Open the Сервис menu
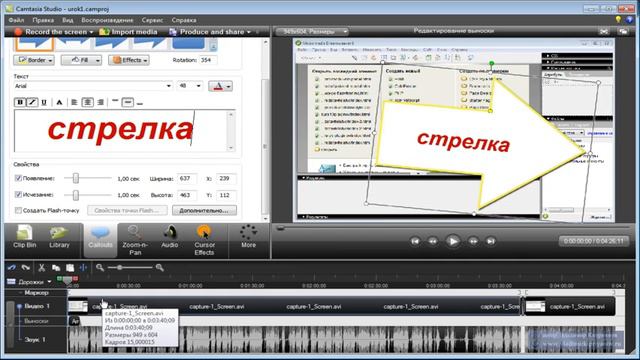Image resolution: width=640 pixels, height=360 pixels. pos(152,20)
